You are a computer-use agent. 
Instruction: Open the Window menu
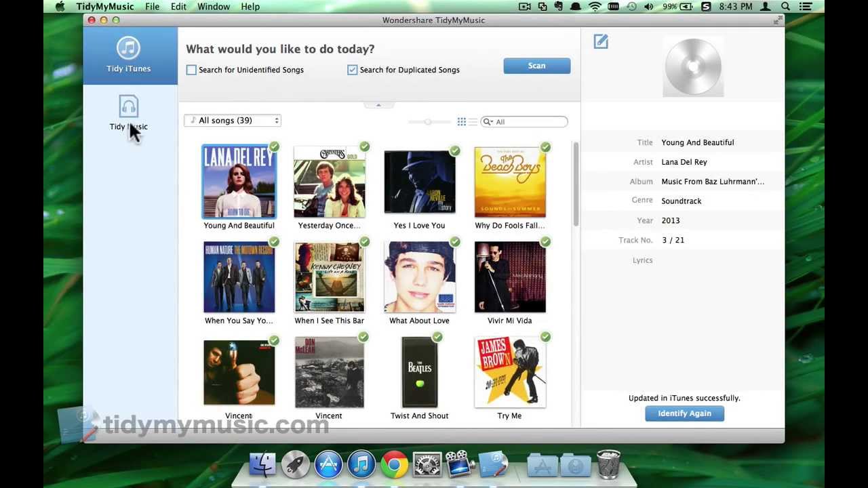tap(214, 7)
